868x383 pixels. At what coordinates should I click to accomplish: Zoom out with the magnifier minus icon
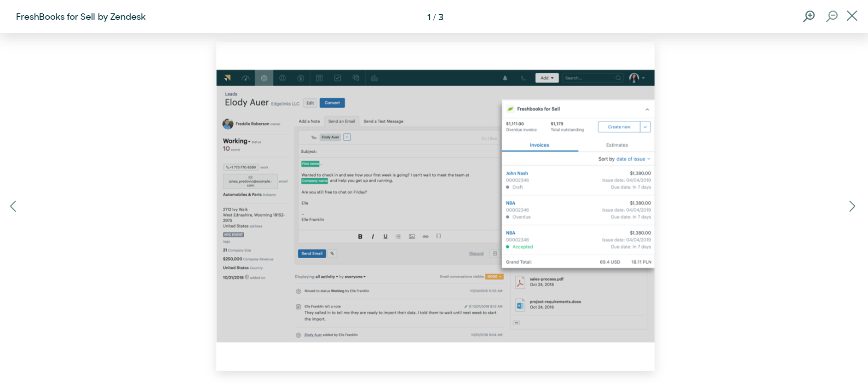(x=832, y=16)
